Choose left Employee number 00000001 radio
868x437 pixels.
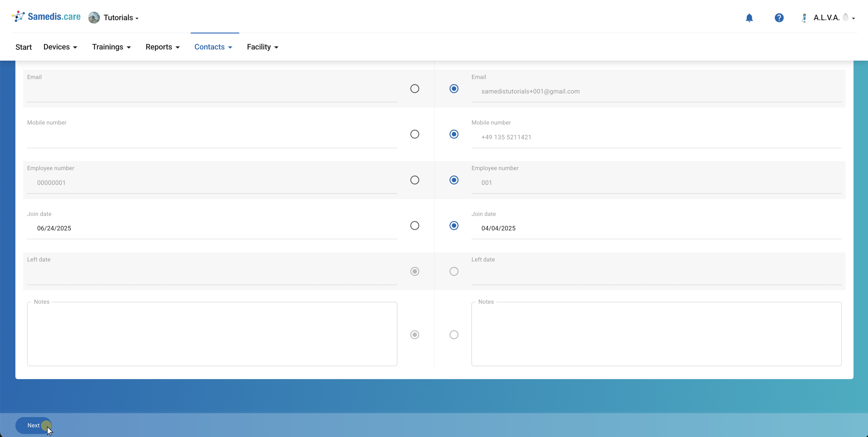tap(415, 180)
